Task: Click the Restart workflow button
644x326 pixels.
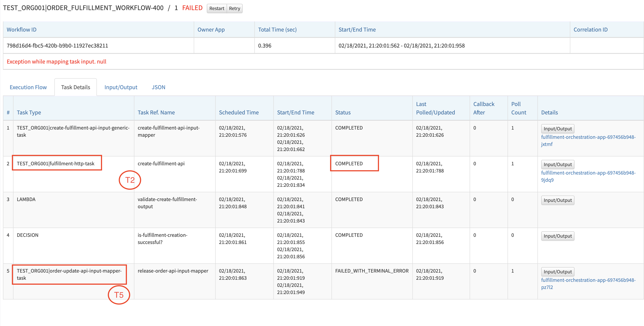Action: [x=216, y=8]
